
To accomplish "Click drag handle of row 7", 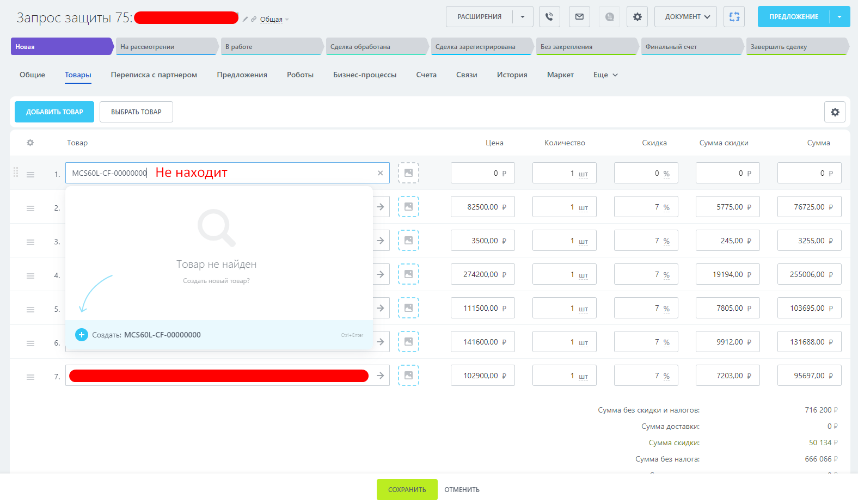I will (x=30, y=377).
